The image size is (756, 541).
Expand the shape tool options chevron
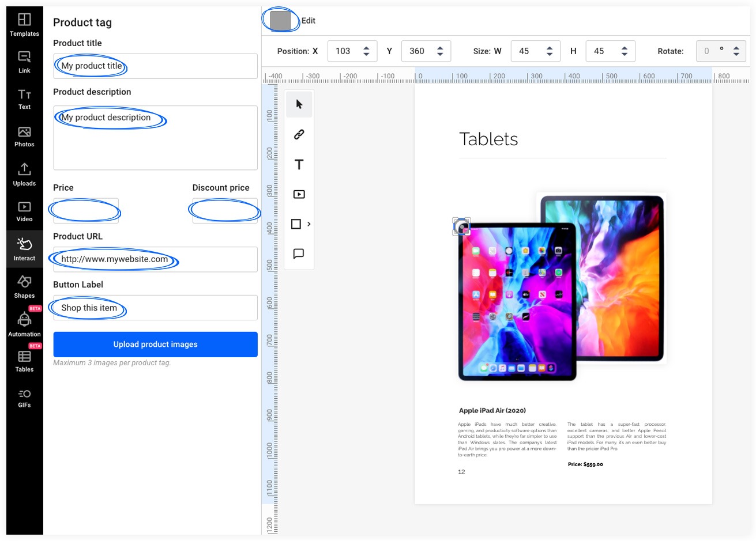(x=309, y=224)
